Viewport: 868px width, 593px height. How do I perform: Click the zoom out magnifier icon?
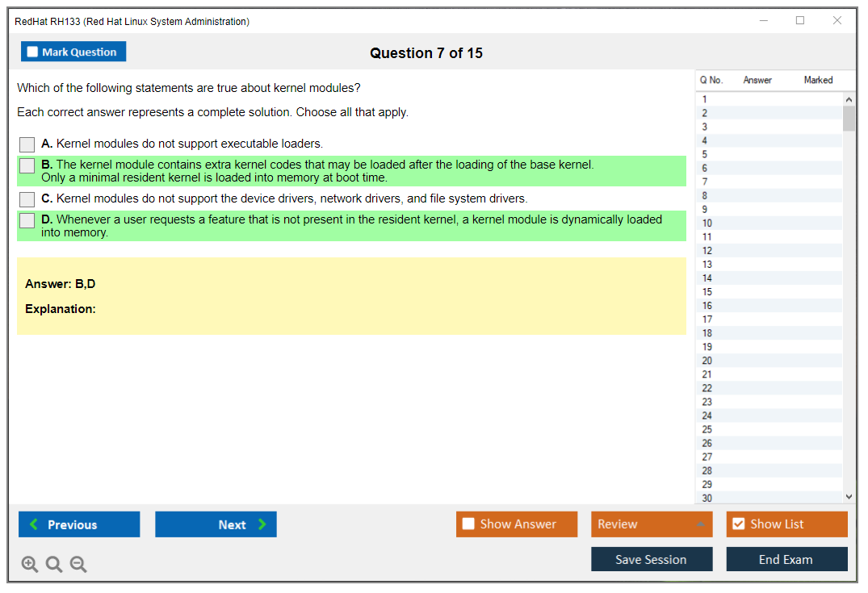pos(78,565)
